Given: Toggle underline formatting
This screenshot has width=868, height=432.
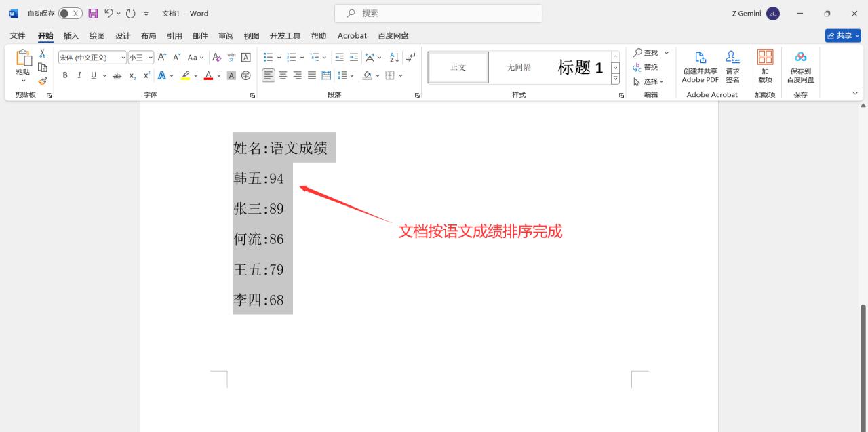Looking at the screenshot, I should point(94,75).
